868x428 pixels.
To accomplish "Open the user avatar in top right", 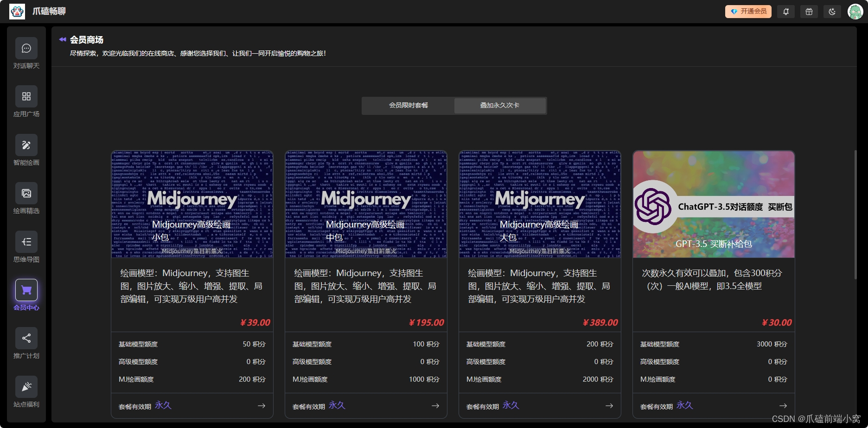I will pos(855,12).
